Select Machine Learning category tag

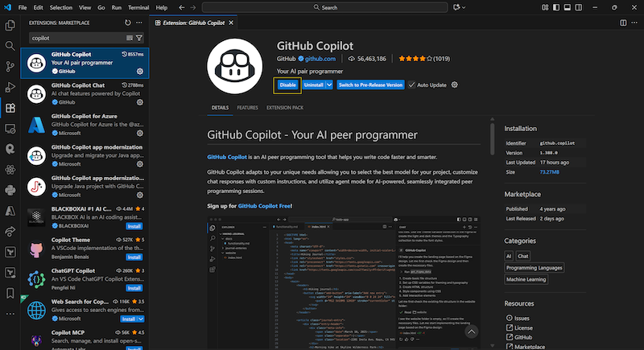(x=526, y=279)
